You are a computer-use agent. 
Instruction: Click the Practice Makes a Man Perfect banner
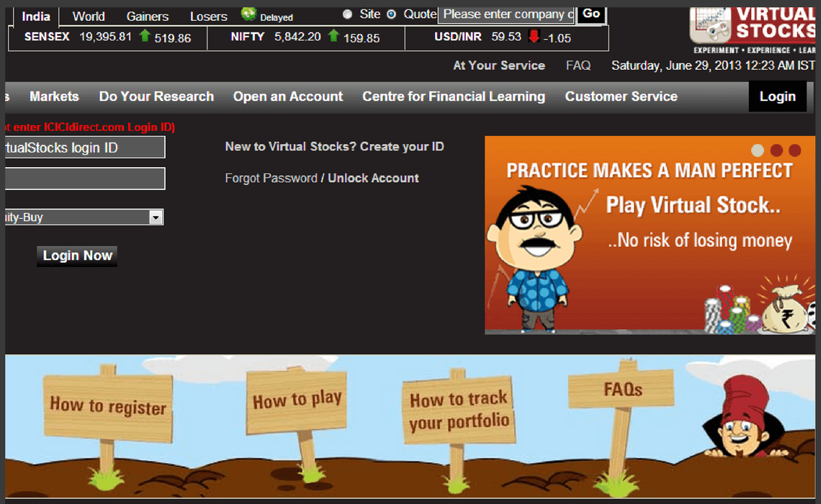[650, 235]
